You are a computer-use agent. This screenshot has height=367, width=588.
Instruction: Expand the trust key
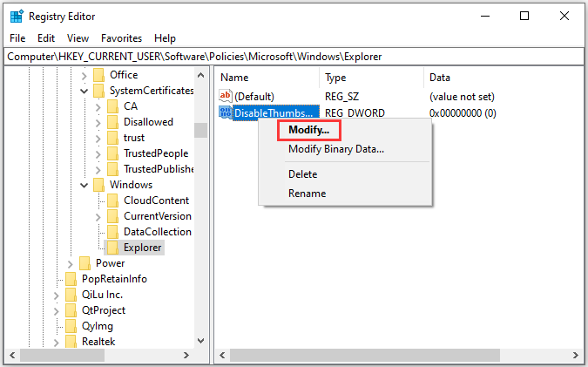tap(98, 139)
